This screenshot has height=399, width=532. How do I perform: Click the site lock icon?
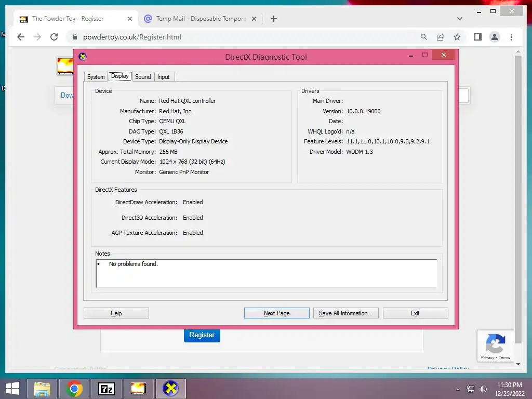pos(75,37)
